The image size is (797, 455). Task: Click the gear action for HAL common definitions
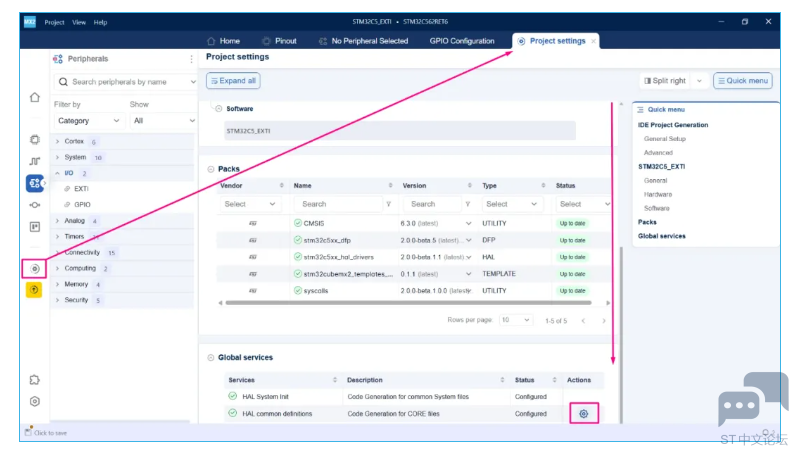[584, 413]
